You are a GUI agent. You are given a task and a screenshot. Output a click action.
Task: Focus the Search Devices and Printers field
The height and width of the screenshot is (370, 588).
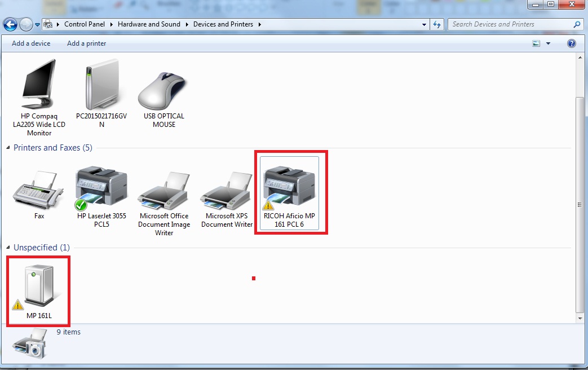(x=515, y=24)
